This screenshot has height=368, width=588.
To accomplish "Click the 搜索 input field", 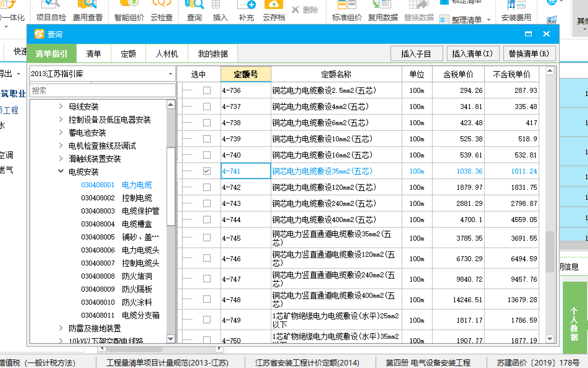I will point(103,91).
